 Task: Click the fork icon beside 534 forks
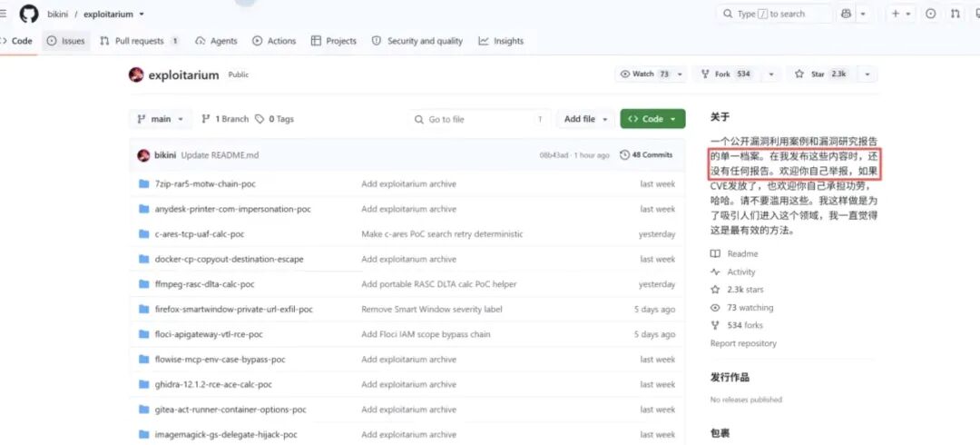coord(716,325)
